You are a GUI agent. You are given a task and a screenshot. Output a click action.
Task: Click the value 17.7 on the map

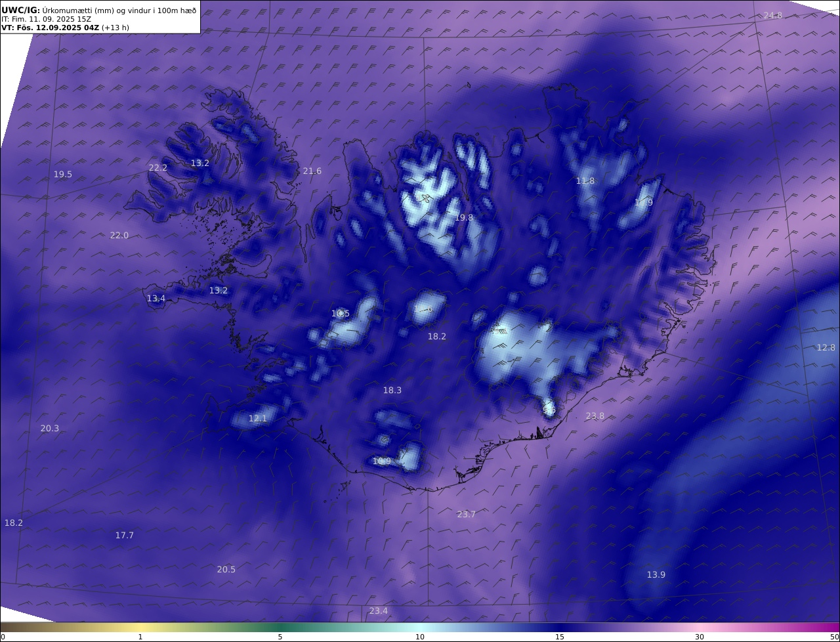click(125, 536)
